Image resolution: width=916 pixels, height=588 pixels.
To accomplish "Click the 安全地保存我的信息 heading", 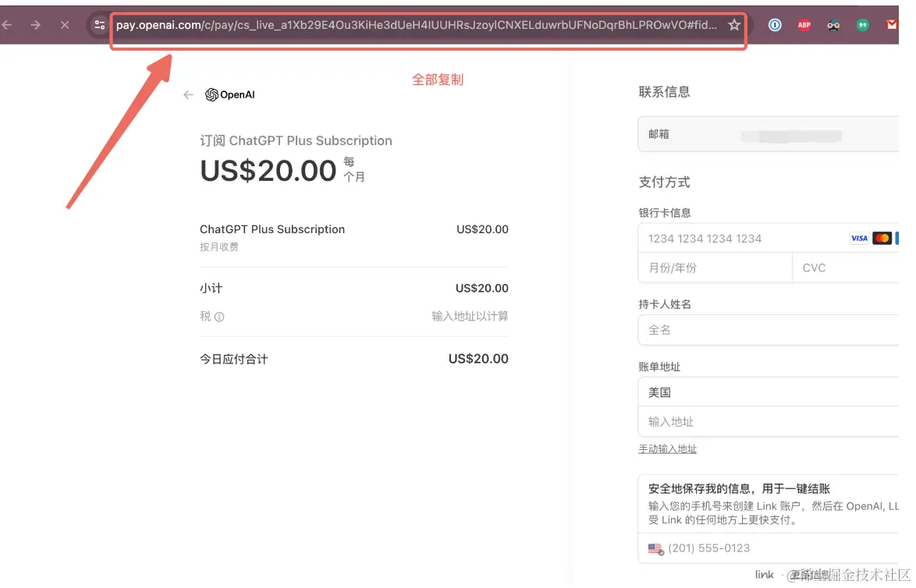I will click(739, 489).
